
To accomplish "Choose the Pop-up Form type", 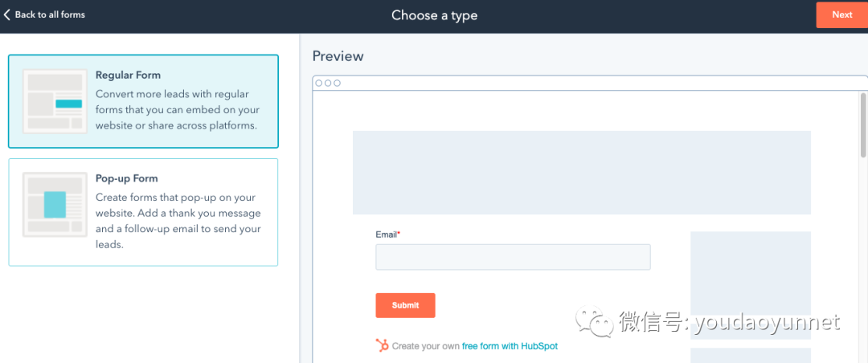I will click(x=143, y=212).
